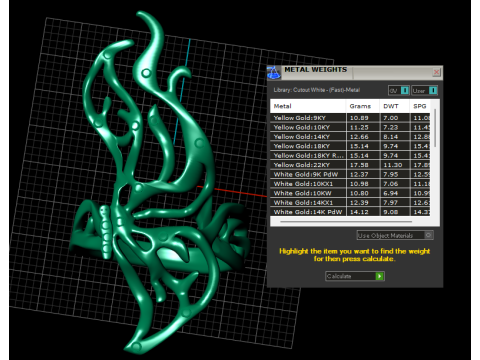Select the Yellow Gold:14KY row
The width and height of the screenshot is (480, 360).
point(350,137)
